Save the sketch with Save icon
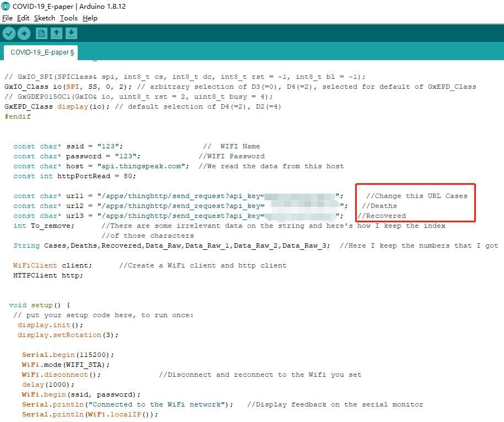504x422 pixels. coord(71,33)
